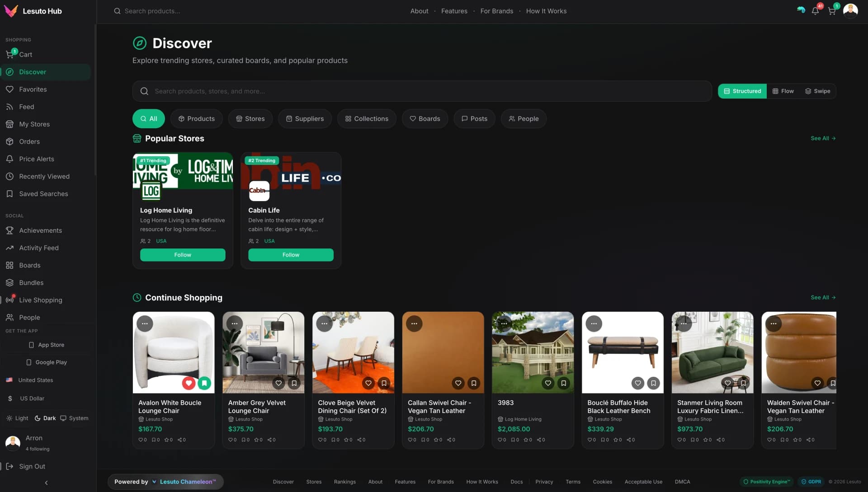
Task: Open options menu on Callan Swivel Chair
Action: [x=414, y=323]
